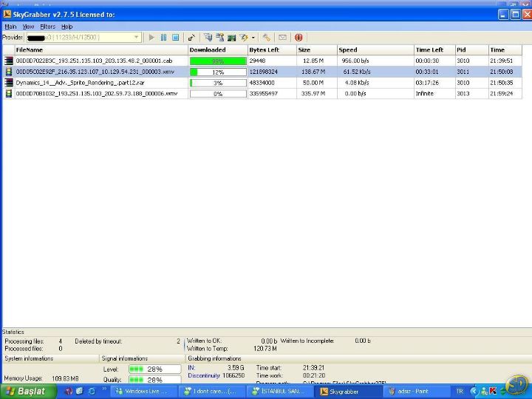
Task: Click the 0% download progress bar
Action: pos(218,94)
